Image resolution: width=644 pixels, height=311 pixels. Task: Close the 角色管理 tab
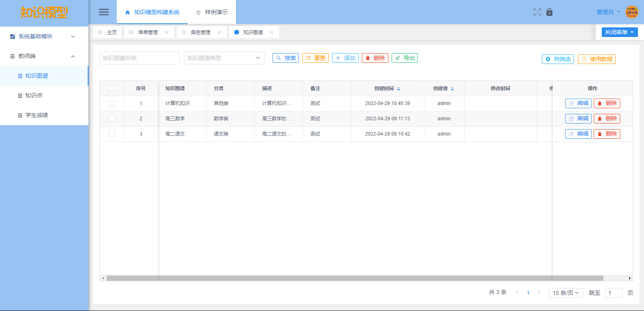[219, 33]
